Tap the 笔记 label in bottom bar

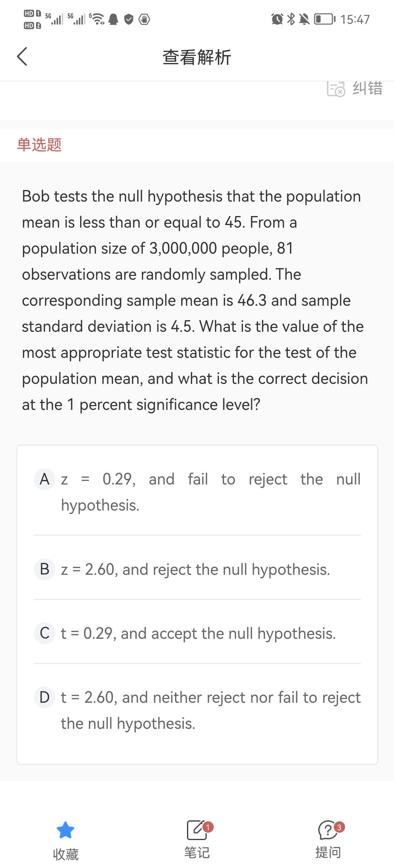click(x=197, y=853)
